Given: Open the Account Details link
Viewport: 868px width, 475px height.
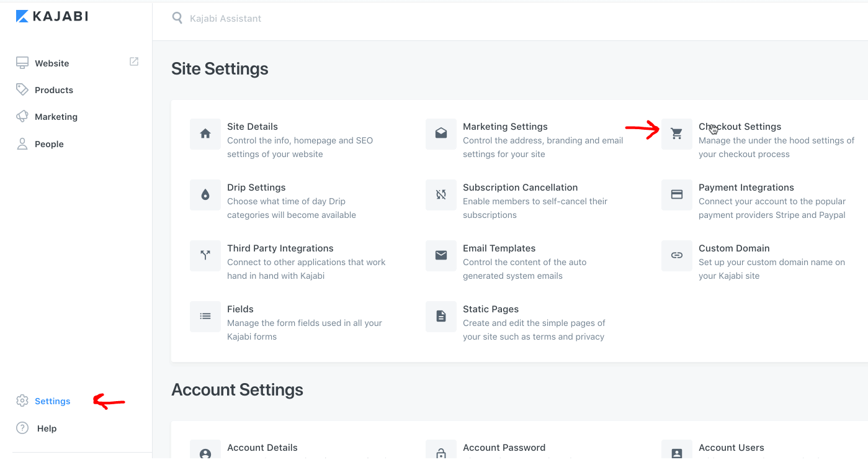Looking at the screenshot, I should point(262,448).
